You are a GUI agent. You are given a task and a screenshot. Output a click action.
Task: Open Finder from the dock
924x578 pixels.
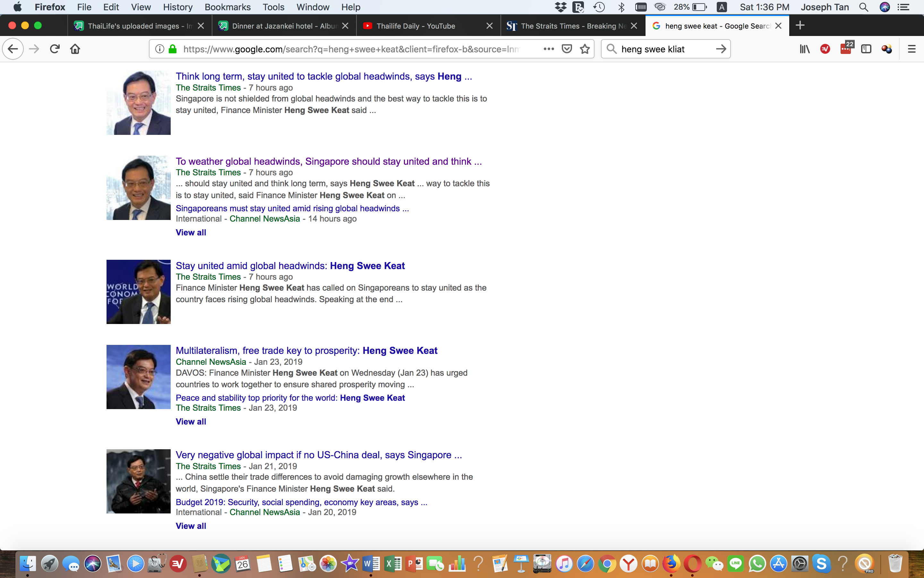[x=28, y=564]
